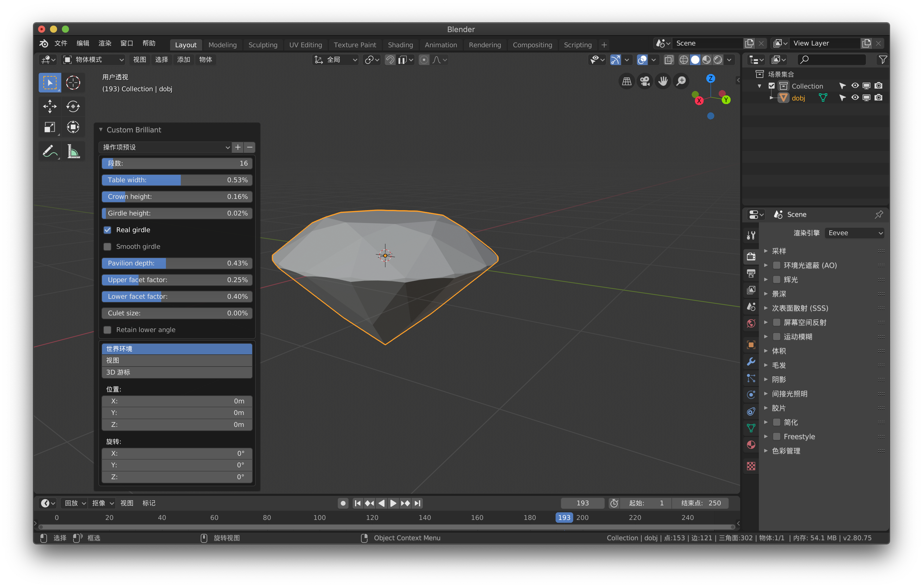923x588 pixels.
Task: Open the Object Data mesh tab
Action: pyautogui.click(x=751, y=428)
